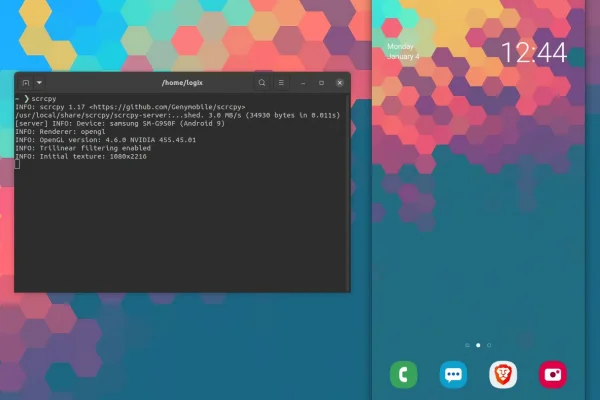Launch the green Phone app
Screen dimensions: 600x400
point(403,374)
